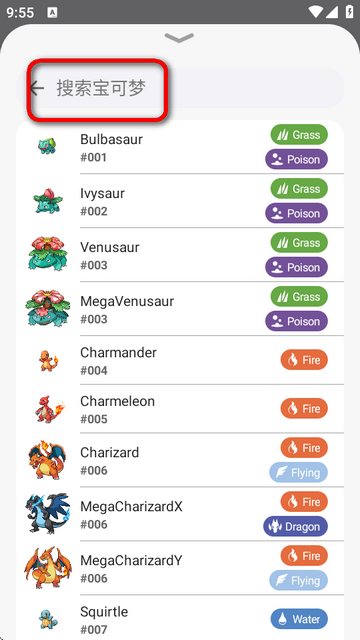Tap Bulbasaur's Grass type badge

tap(299, 135)
